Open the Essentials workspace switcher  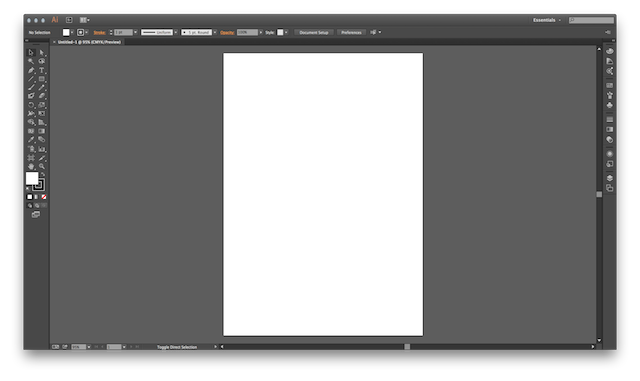(x=547, y=20)
